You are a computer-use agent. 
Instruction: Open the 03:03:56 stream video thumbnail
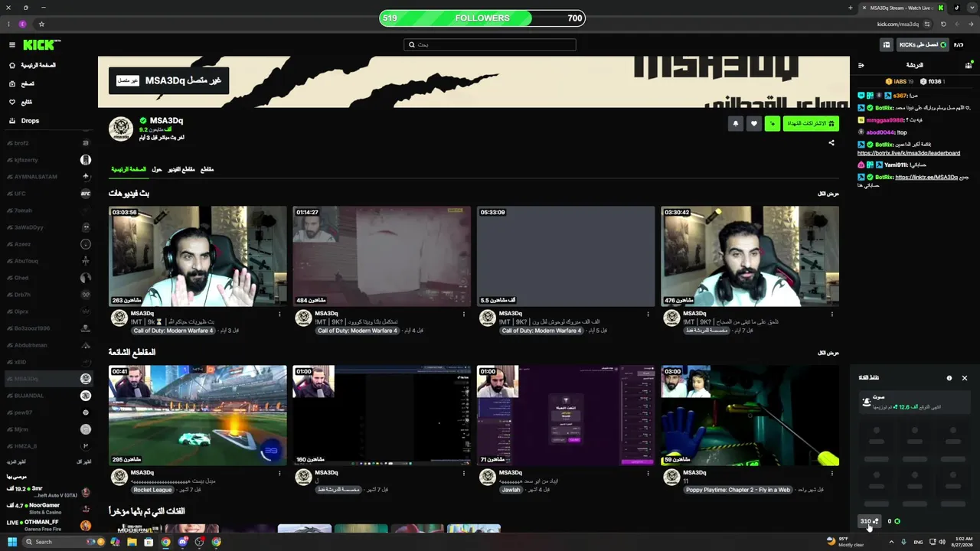tap(198, 256)
